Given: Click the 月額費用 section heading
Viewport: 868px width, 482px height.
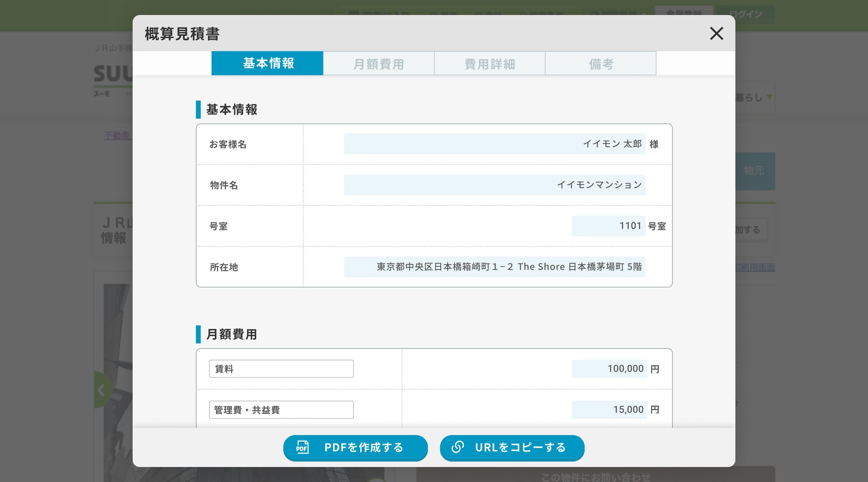Looking at the screenshot, I should 232,335.
